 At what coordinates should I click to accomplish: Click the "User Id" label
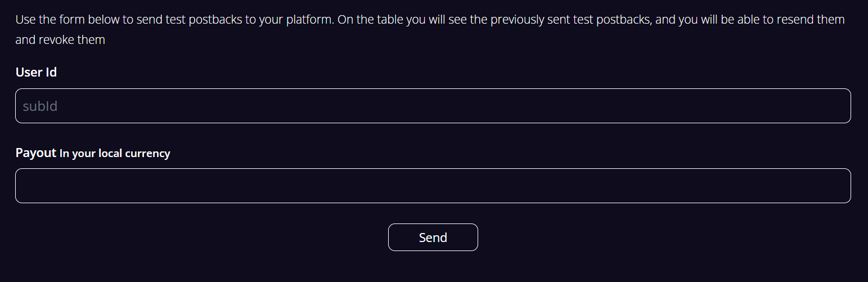tap(36, 72)
